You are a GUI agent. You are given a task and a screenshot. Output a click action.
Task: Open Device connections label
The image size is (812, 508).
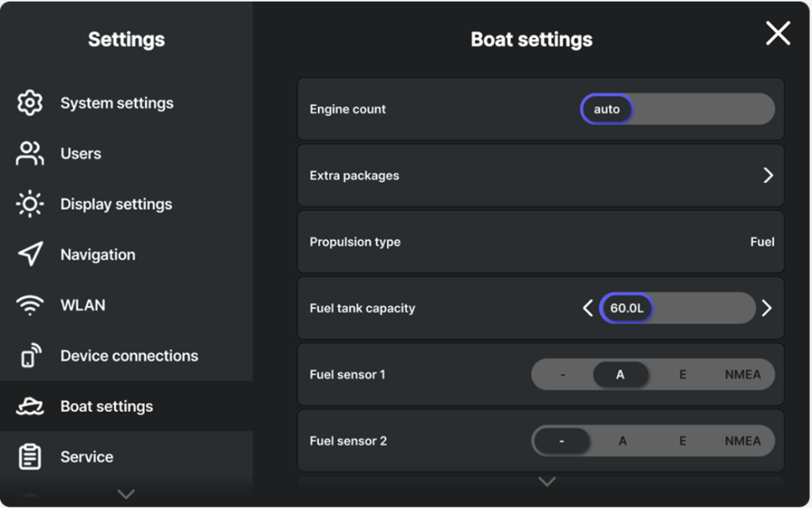coord(129,356)
